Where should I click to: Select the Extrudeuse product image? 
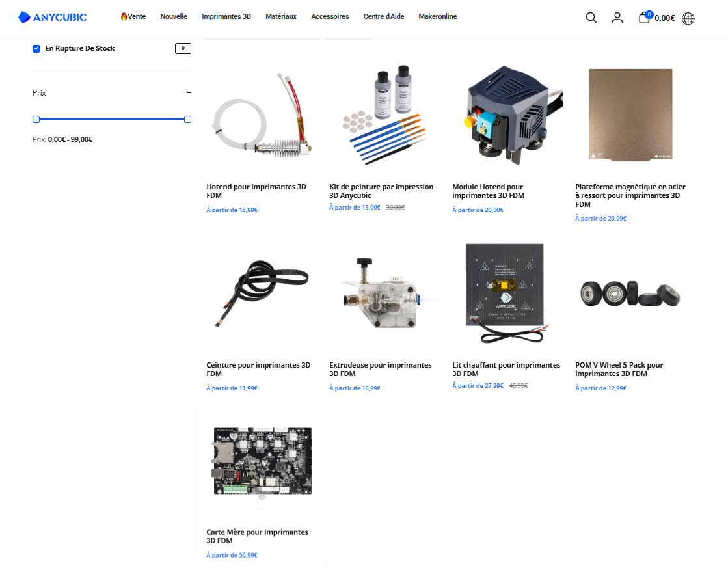click(384, 294)
